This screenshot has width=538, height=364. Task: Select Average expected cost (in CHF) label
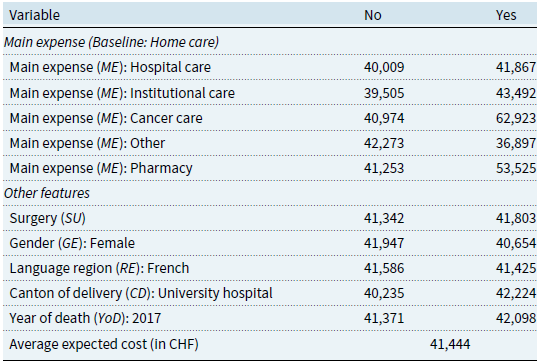pyautogui.click(x=104, y=344)
